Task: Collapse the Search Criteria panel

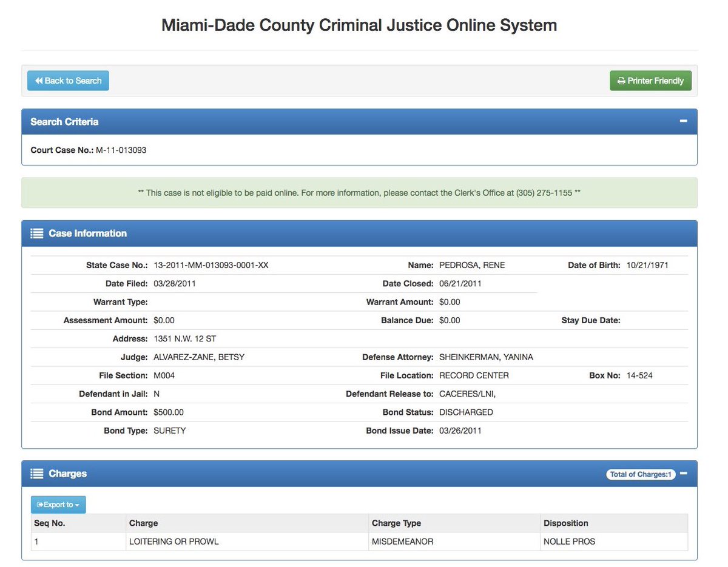Action: pos(683,121)
